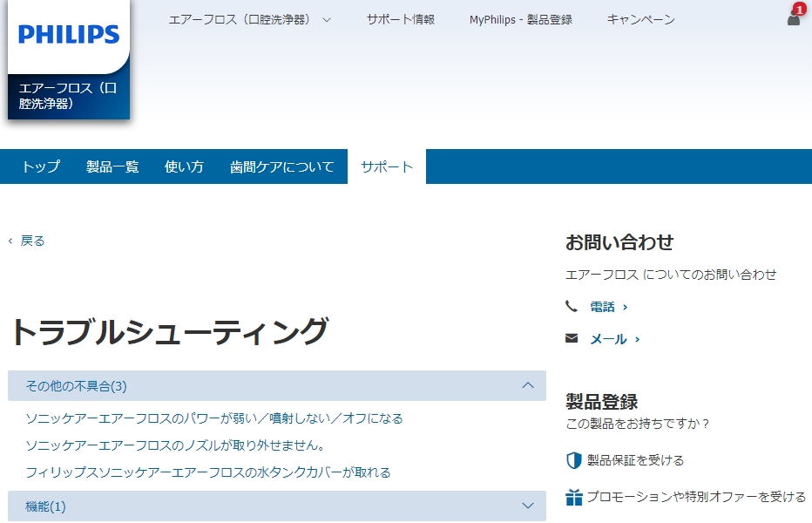Go to 製品一覧 tab

pos(112,166)
